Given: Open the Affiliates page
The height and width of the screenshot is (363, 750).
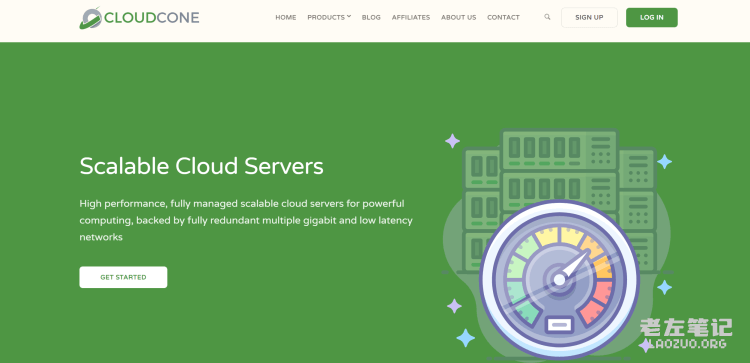Looking at the screenshot, I should pyautogui.click(x=411, y=17).
